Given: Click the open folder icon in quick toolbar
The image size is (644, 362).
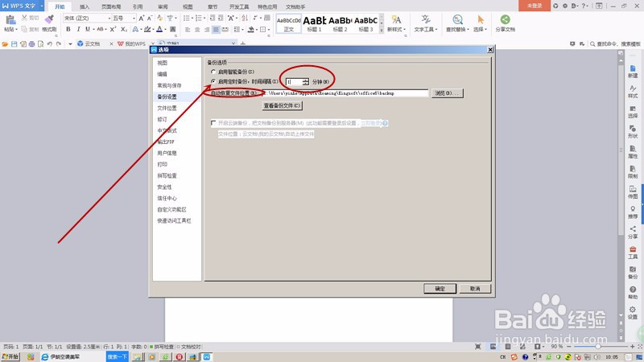Looking at the screenshot, I should pyautogui.click(x=5, y=43).
